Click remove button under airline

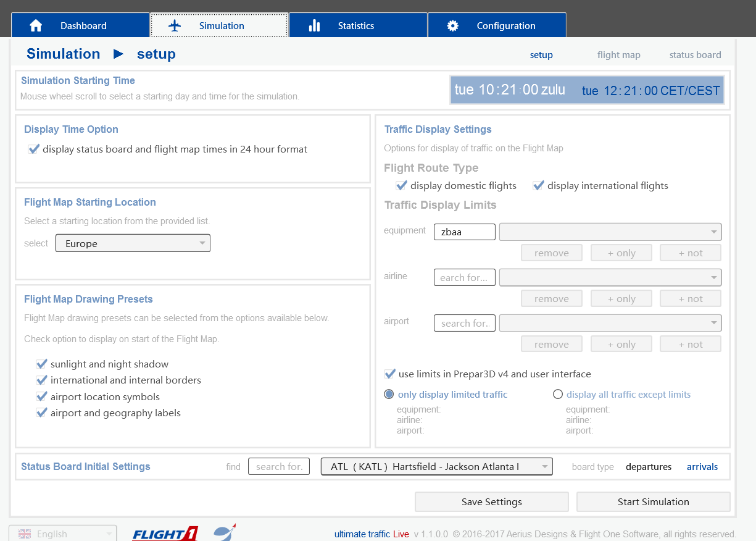pos(552,298)
